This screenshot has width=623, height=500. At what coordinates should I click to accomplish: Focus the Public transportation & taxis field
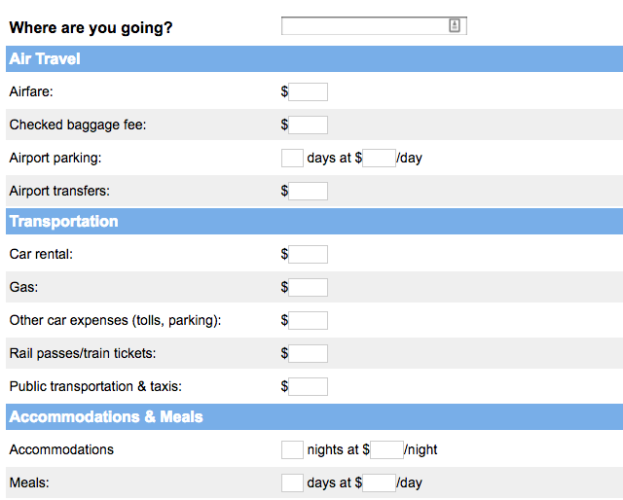click(x=308, y=386)
